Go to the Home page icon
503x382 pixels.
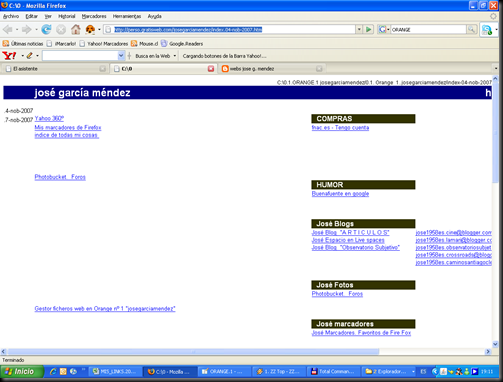76,30
